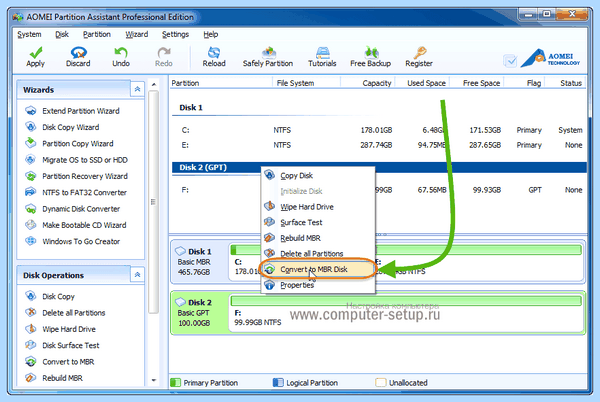Image resolution: width=600 pixels, height=402 pixels.
Task: Select Wipe Hard Drive in context menu
Action: tap(318, 207)
